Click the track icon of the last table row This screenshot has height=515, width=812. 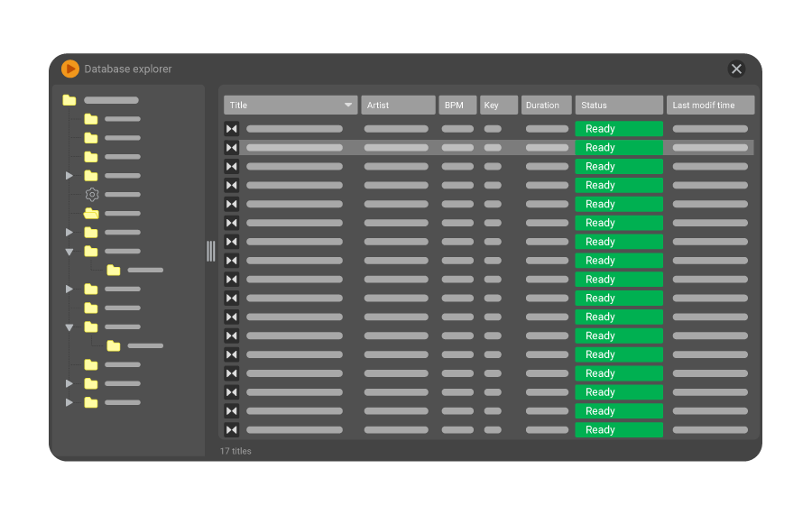[x=232, y=429]
